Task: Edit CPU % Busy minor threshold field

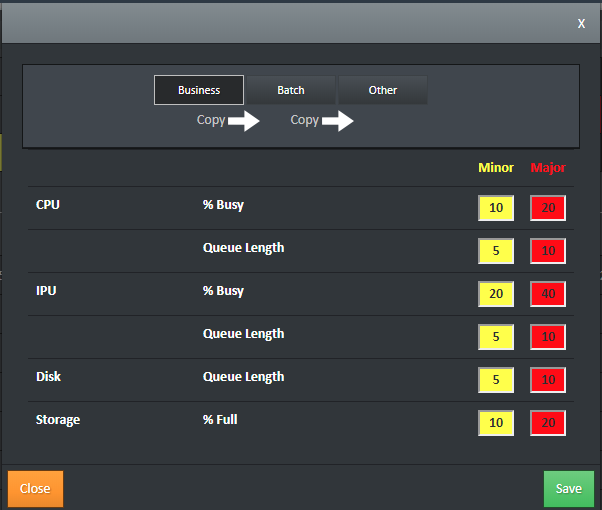Action: click(496, 208)
